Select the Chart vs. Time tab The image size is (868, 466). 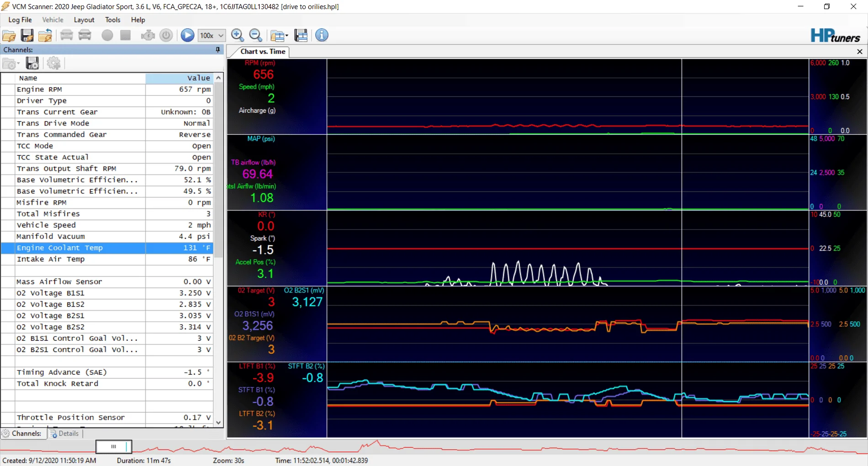coord(263,52)
